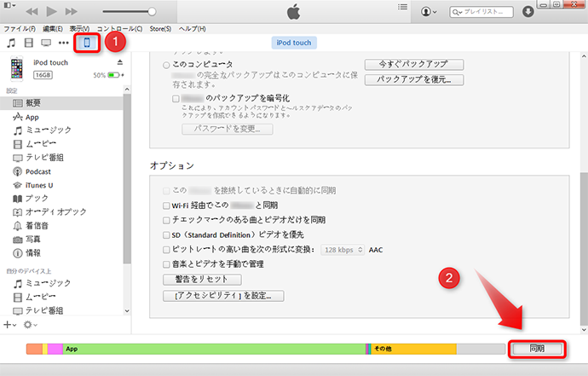The image size is (588, 376).
Task: Select ブック in sidebar
Action: click(61, 199)
